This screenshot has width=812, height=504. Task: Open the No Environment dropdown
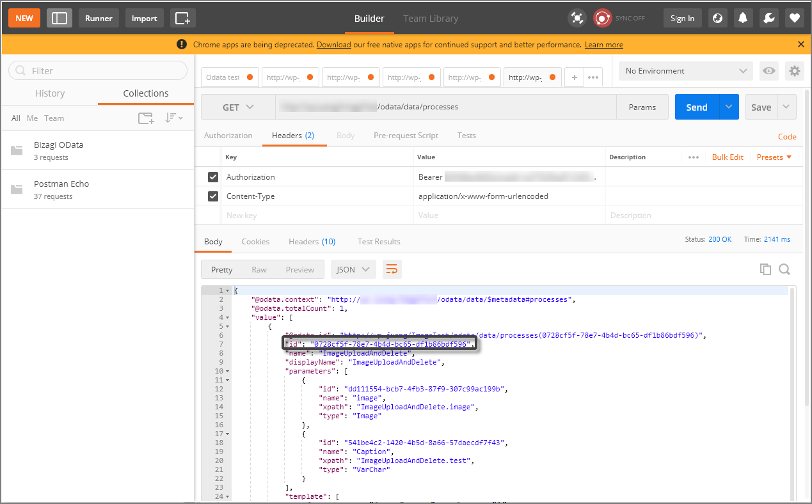tap(686, 71)
